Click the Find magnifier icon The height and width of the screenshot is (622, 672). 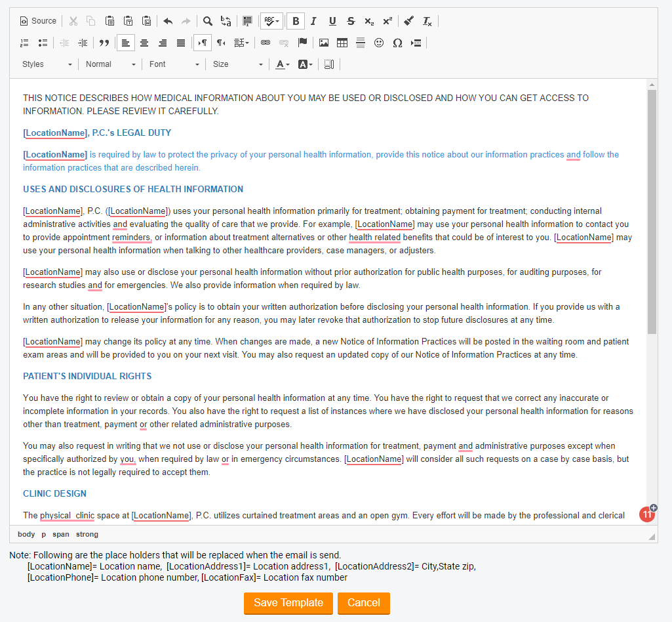tap(207, 21)
